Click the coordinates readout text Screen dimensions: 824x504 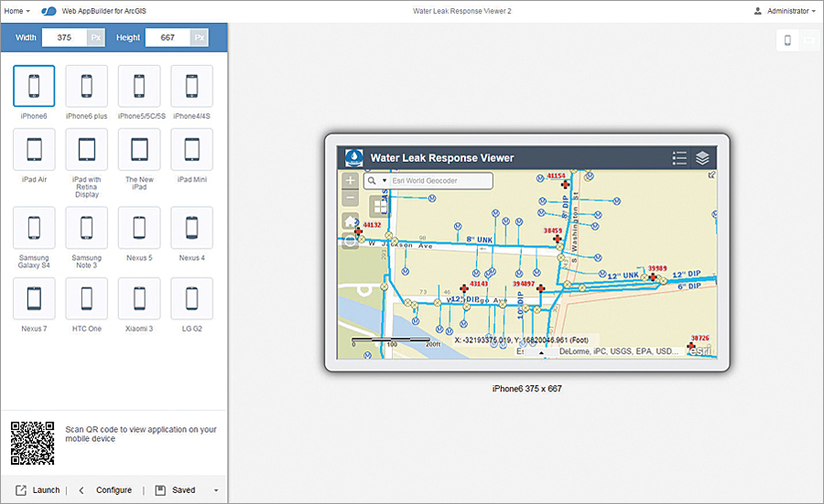click(521, 340)
